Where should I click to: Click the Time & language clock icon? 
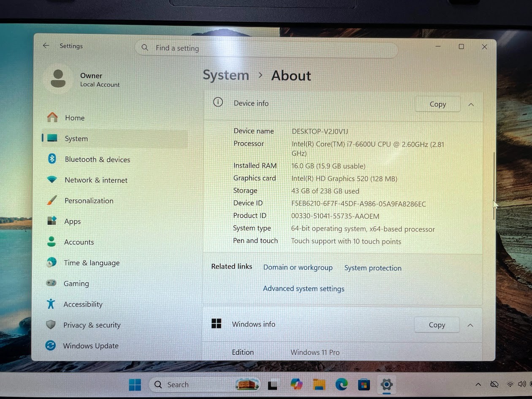pyautogui.click(x=51, y=262)
